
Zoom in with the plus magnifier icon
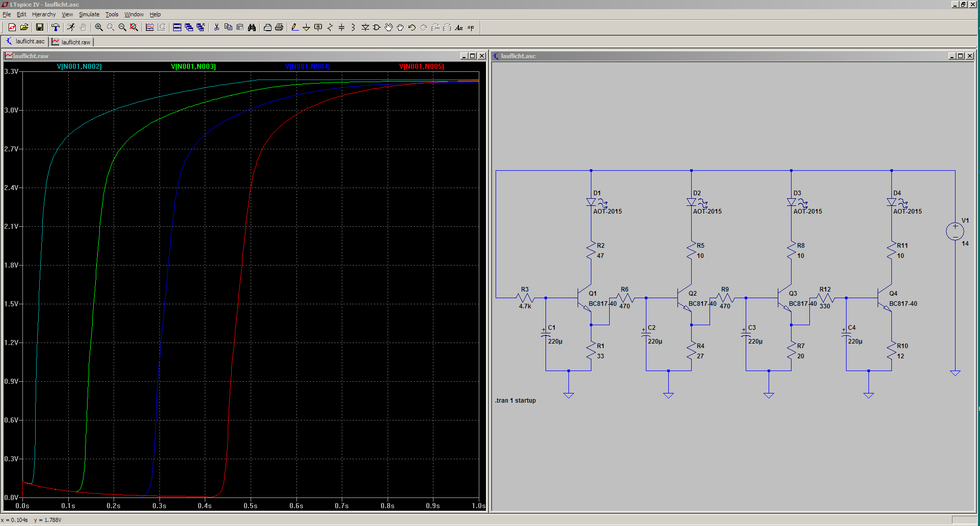coord(99,28)
